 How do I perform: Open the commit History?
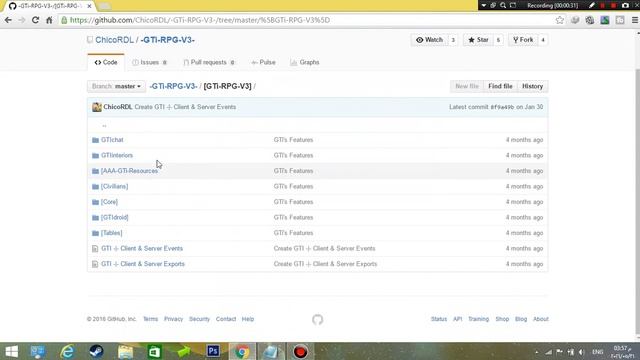click(x=532, y=86)
